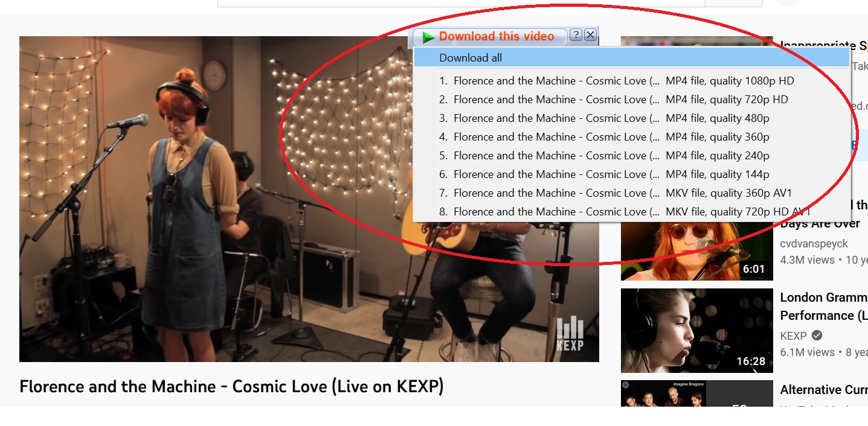Viewport: 868px width, 426px height.
Task: Open the cvdvanspeyck channel link
Action: [814, 244]
